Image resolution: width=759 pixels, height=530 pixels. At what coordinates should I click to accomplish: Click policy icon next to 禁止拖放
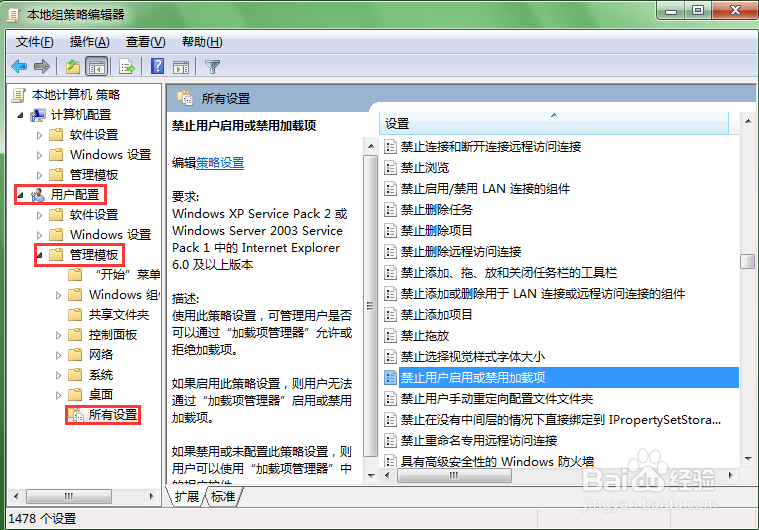(390, 335)
